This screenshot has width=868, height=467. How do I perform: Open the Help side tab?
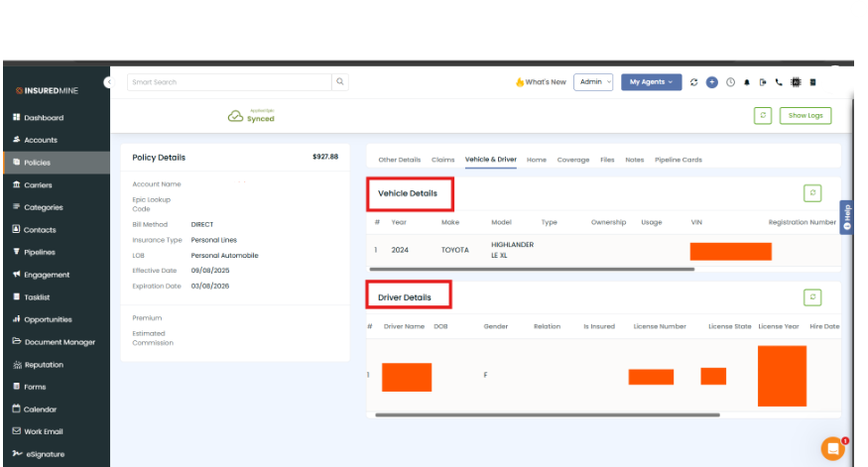tap(846, 217)
